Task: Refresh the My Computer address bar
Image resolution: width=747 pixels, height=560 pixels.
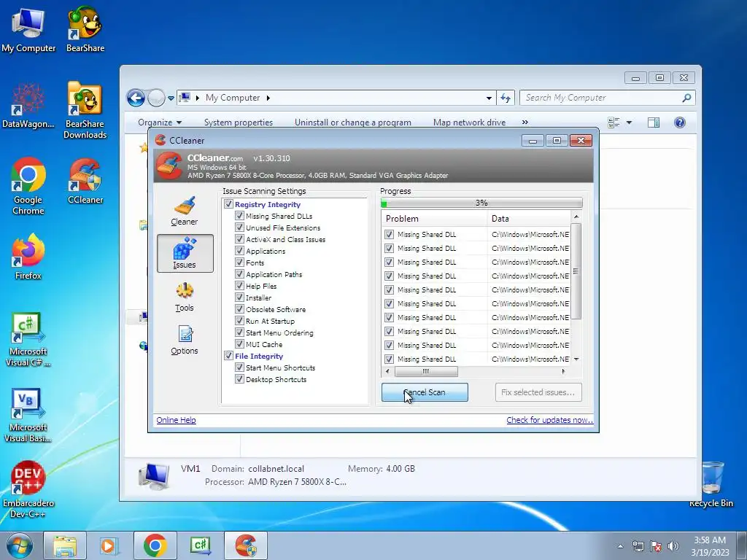Action: 506,98
